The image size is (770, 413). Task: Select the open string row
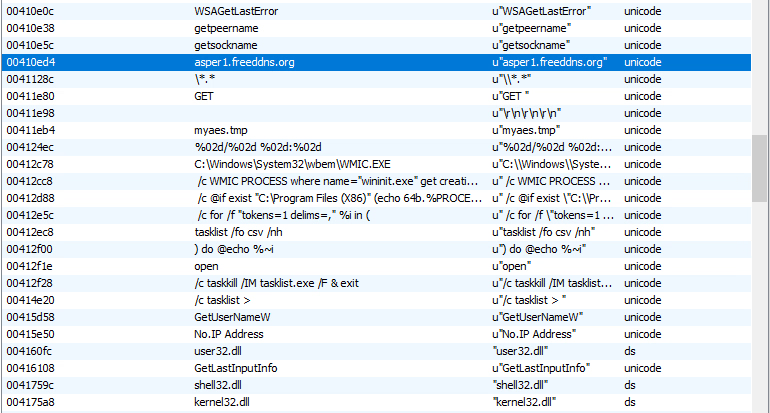pyautogui.click(x=376, y=266)
